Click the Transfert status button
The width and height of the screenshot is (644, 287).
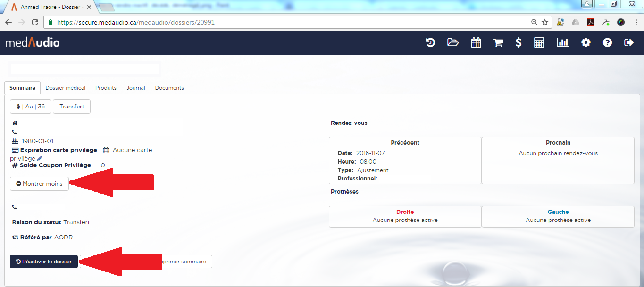(72, 107)
